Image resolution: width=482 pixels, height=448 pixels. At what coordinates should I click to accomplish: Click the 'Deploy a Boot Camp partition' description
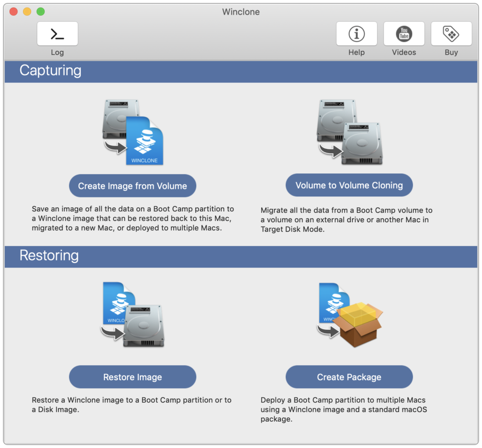click(344, 409)
